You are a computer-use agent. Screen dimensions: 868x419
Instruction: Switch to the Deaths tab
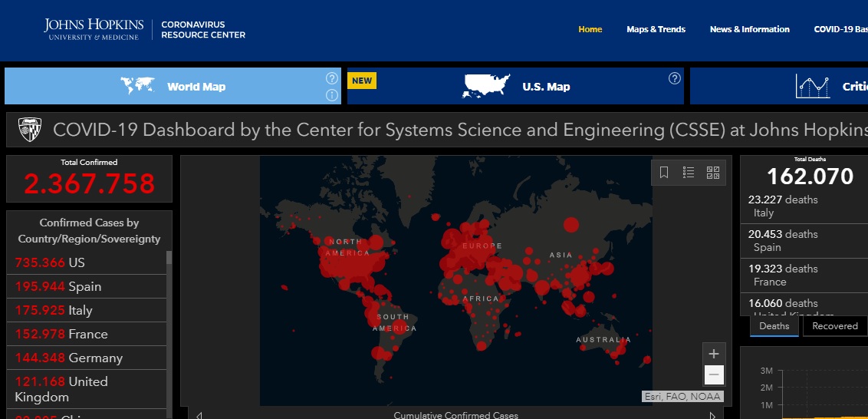774,326
